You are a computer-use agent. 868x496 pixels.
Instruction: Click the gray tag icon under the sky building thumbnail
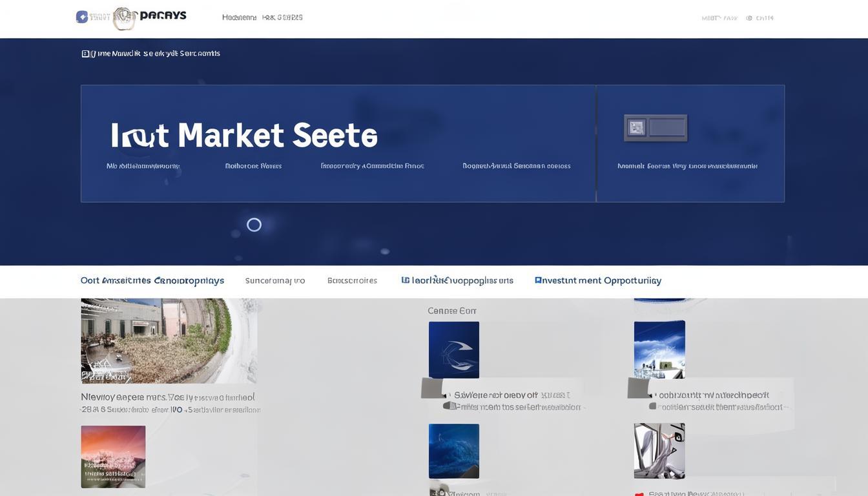638,388
